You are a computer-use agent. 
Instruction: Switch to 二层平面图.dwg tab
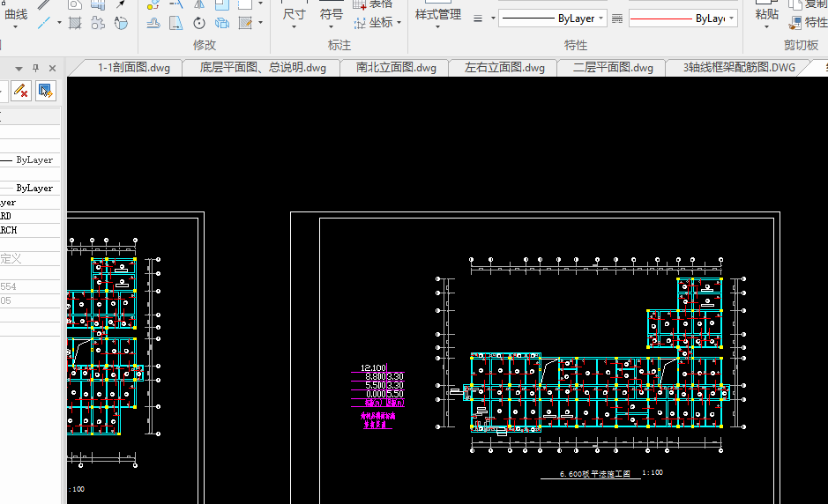pyautogui.click(x=613, y=68)
